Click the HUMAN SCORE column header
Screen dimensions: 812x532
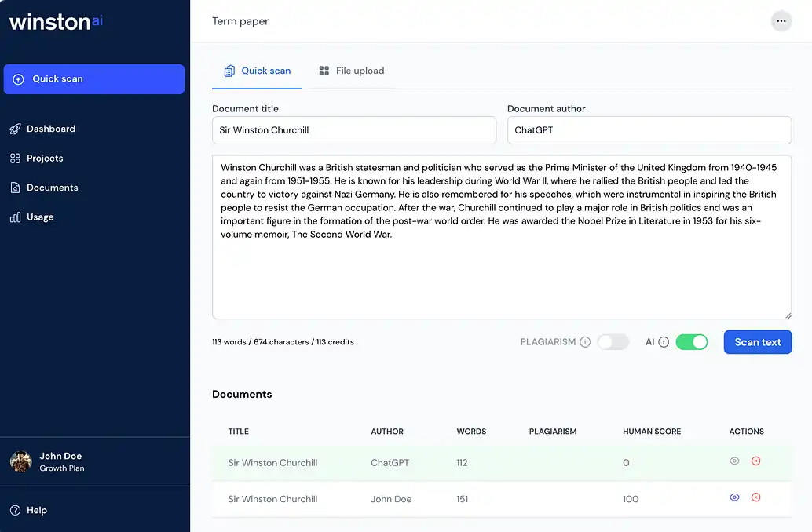pos(652,432)
